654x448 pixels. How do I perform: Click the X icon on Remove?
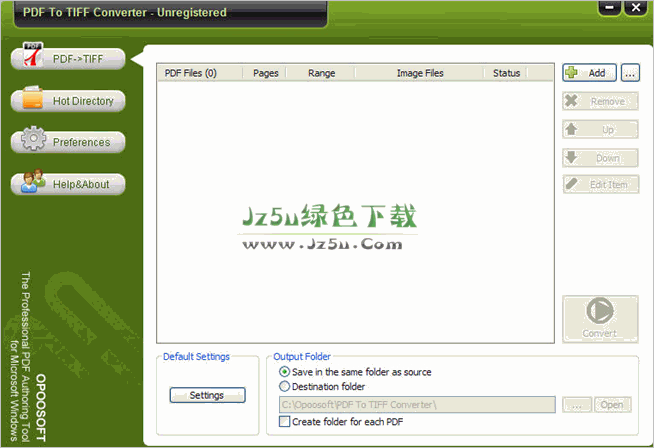571,101
